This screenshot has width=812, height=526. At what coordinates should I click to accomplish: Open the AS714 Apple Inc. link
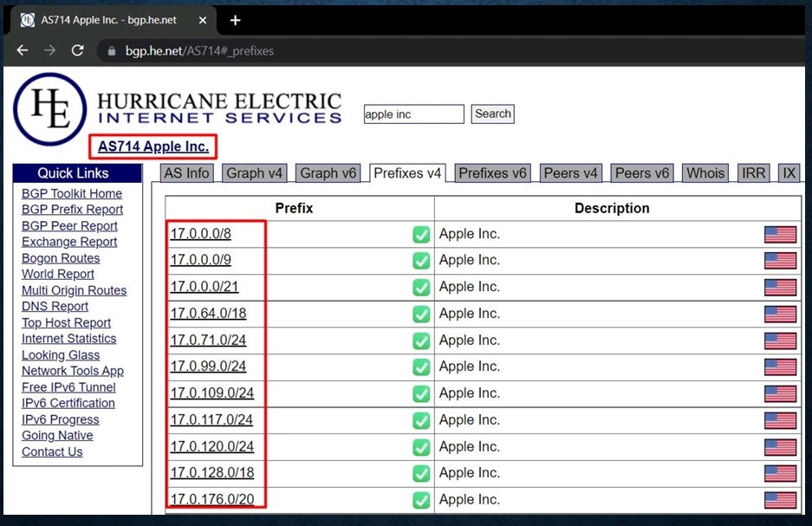coord(153,146)
